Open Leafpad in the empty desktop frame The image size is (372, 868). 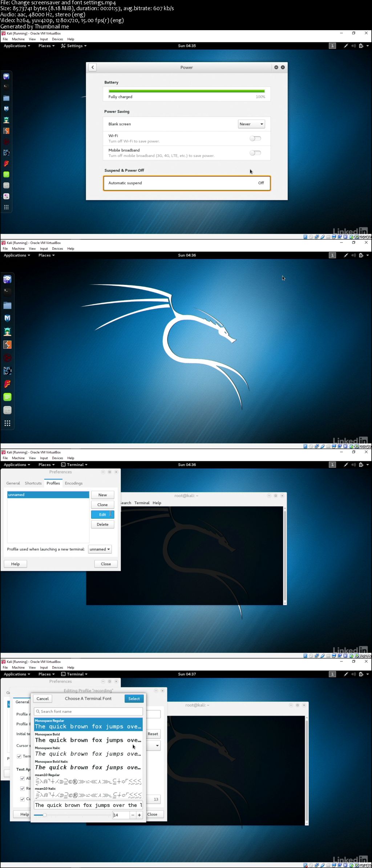tap(7, 397)
